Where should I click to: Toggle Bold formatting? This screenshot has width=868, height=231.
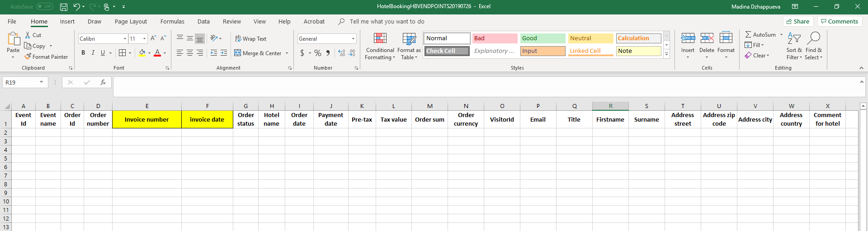(x=83, y=53)
